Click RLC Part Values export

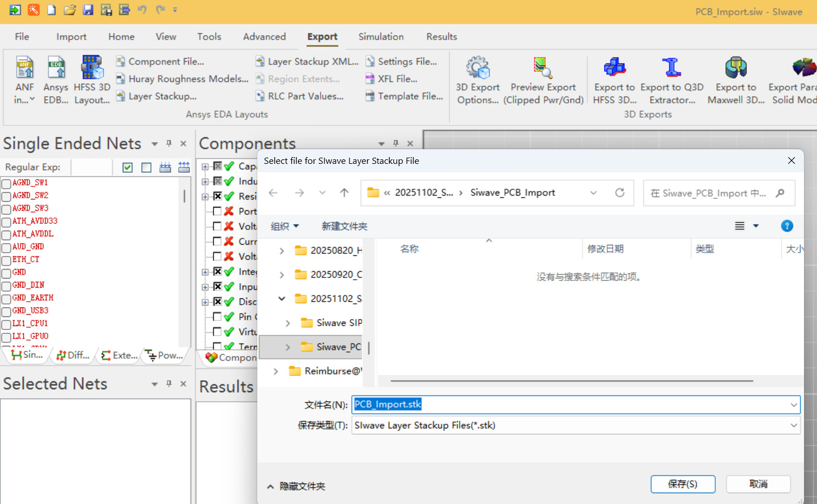point(299,97)
